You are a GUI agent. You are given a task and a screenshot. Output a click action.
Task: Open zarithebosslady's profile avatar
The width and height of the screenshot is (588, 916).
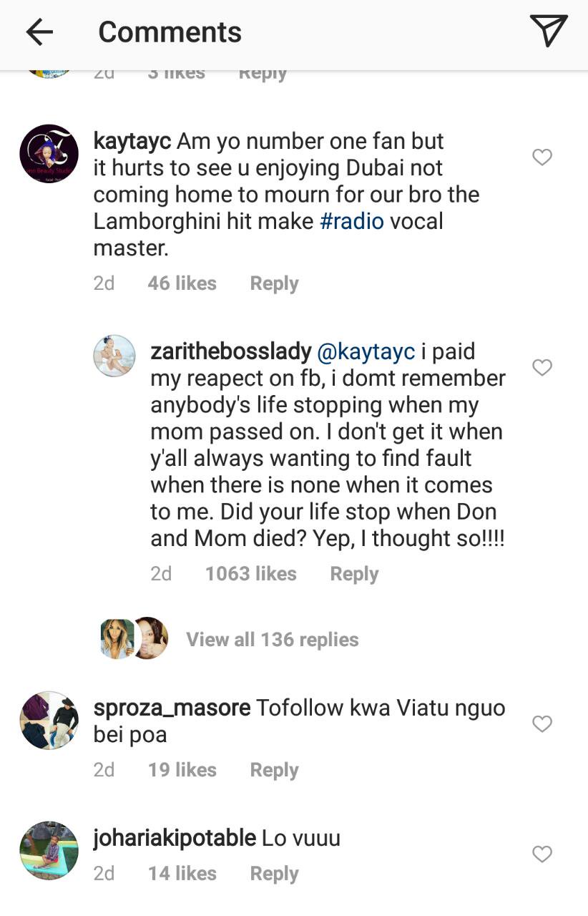coord(114,355)
